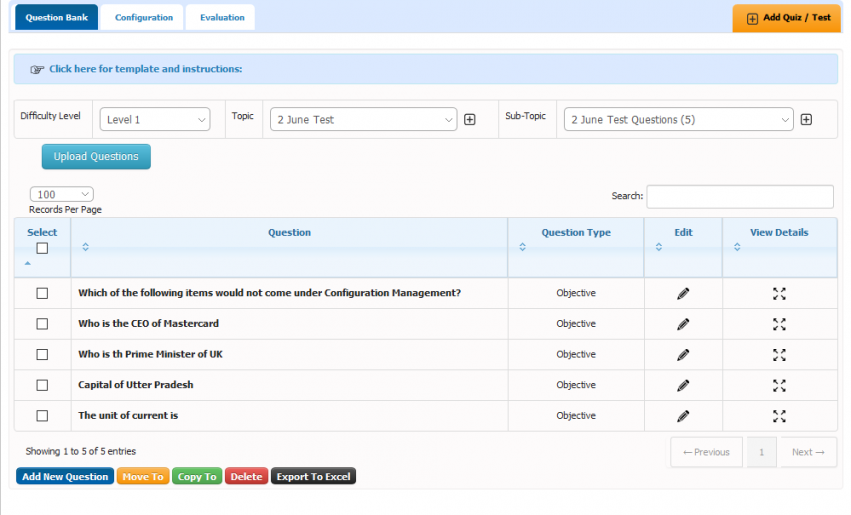Viewport: 851px width, 515px height.
Task: Open the Topic dropdown showing 2 June Test
Action: point(363,119)
